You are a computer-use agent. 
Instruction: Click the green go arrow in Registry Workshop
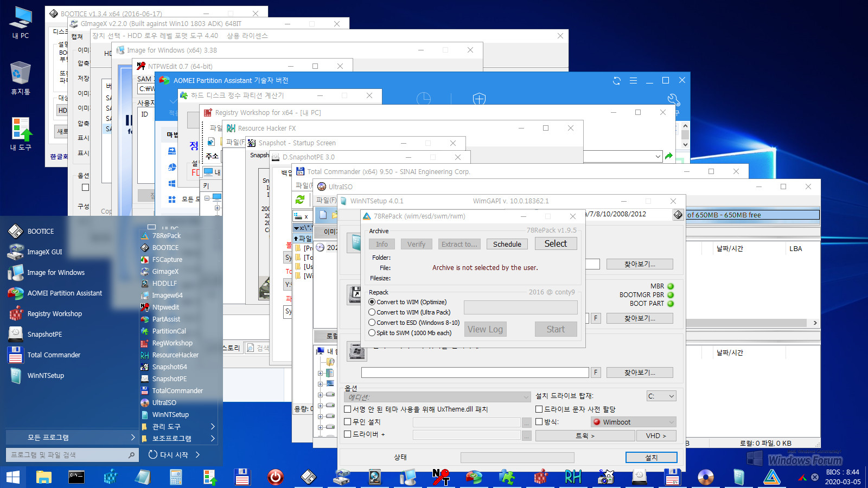pos(669,156)
